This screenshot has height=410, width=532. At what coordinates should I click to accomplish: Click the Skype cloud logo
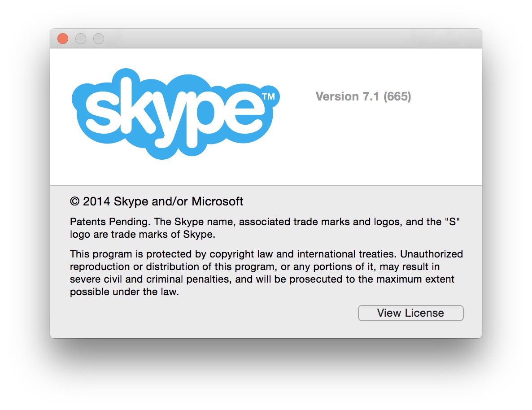175,114
